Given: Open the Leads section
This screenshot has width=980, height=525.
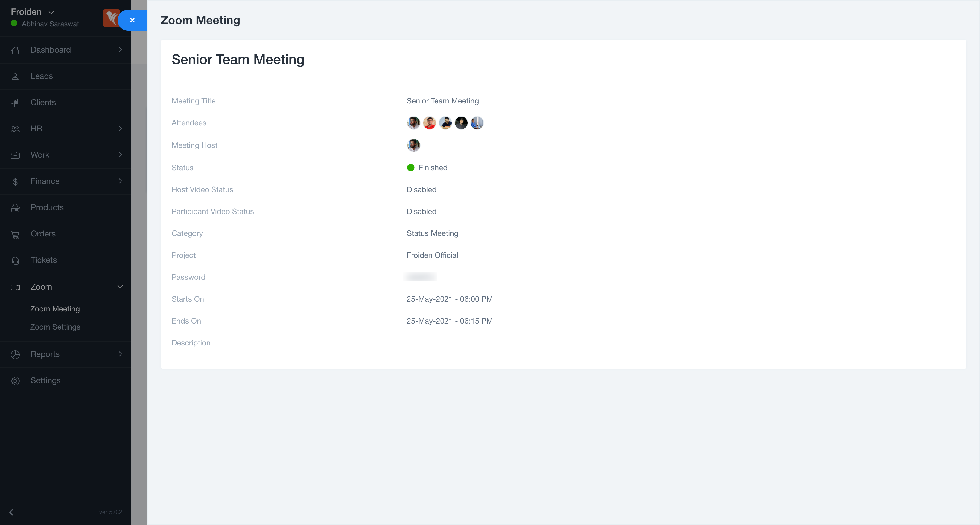Looking at the screenshot, I should pyautogui.click(x=42, y=76).
